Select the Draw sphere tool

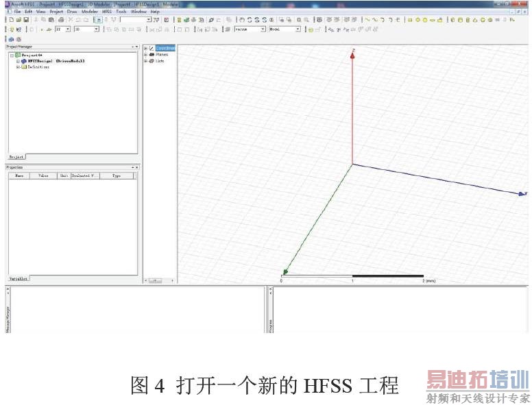coord(483,20)
